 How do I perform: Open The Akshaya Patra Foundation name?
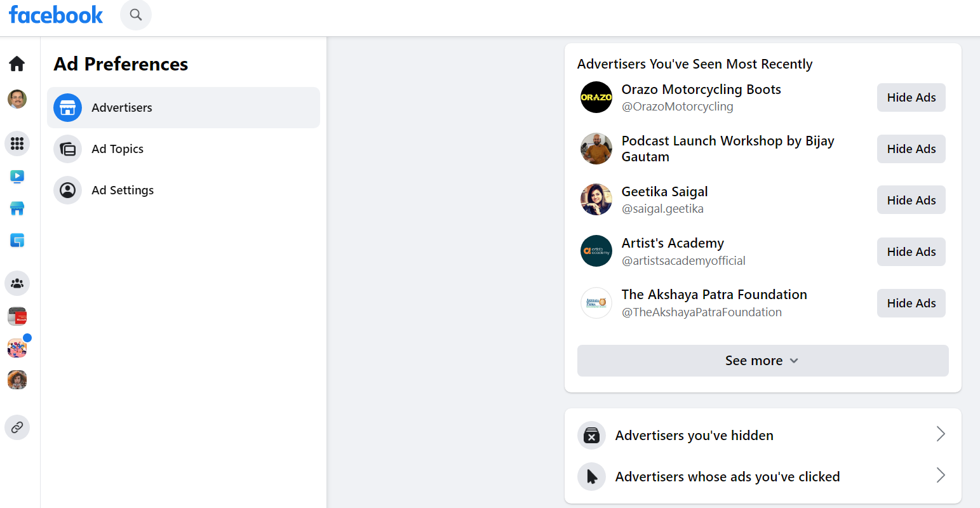tap(714, 295)
